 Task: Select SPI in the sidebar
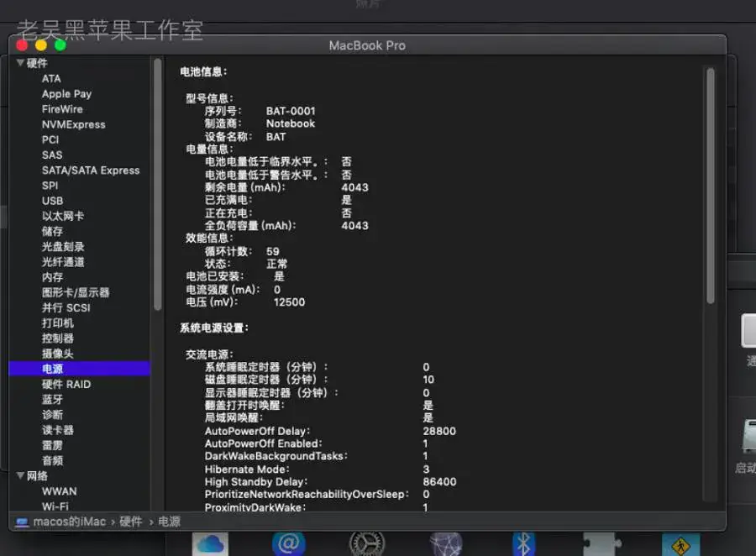50,186
